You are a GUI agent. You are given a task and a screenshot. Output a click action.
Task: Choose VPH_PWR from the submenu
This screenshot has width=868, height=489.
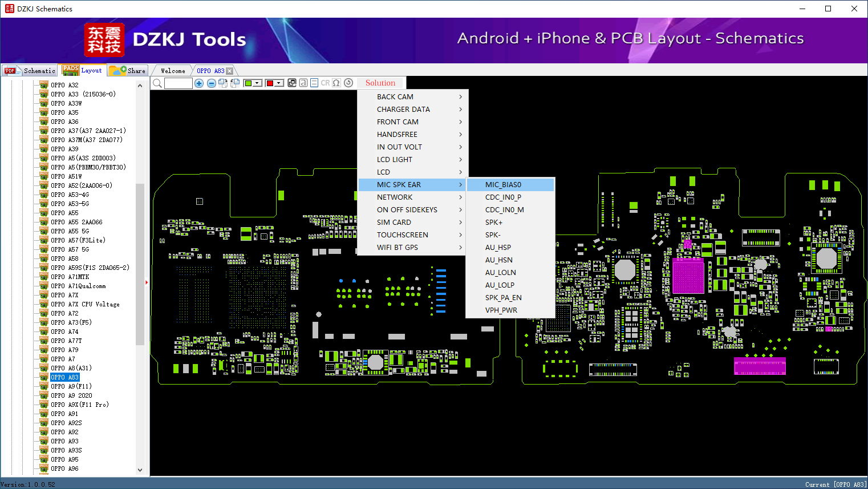pyautogui.click(x=510, y=310)
